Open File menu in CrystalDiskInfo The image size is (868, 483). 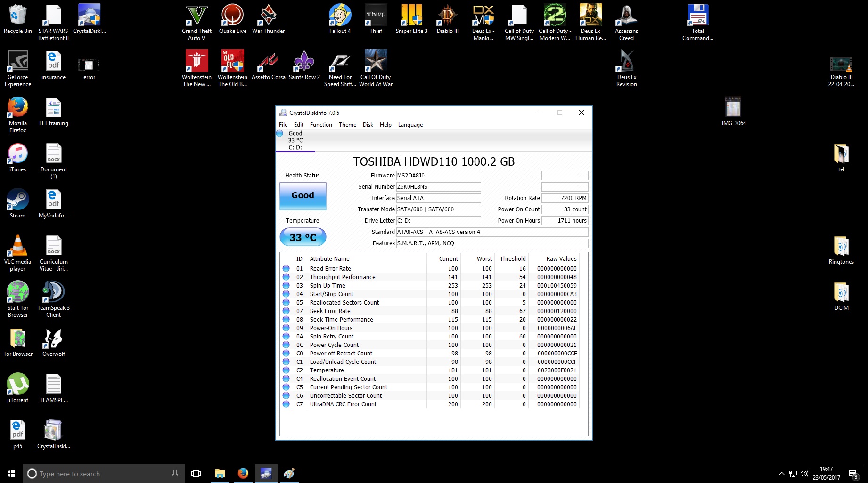pos(283,125)
